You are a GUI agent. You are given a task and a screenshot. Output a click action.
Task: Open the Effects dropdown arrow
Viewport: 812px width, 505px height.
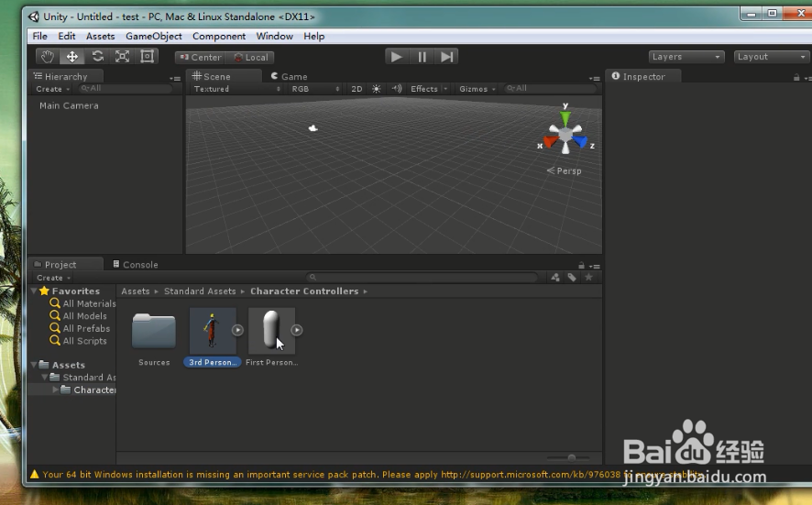pos(445,89)
